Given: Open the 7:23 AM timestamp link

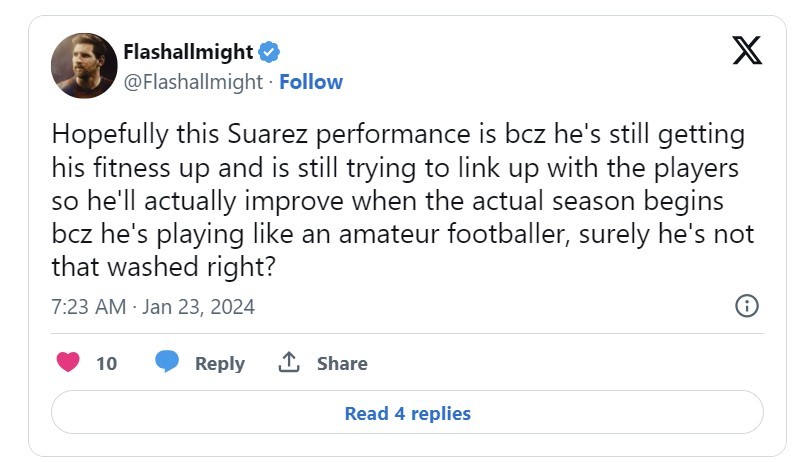Looking at the screenshot, I should tap(89, 307).
